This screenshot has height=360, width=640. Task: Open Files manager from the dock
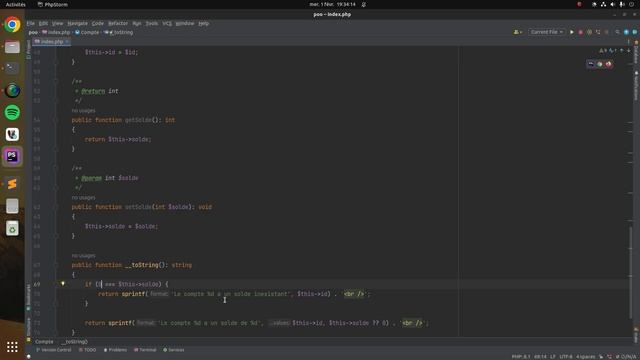tap(12, 47)
